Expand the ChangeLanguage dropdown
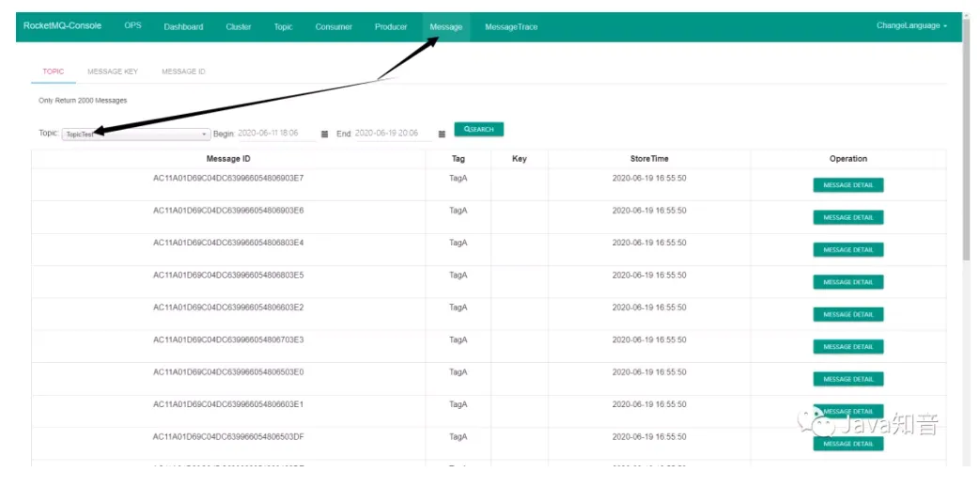The width and height of the screenshot is (980, 488). point(911,26)
